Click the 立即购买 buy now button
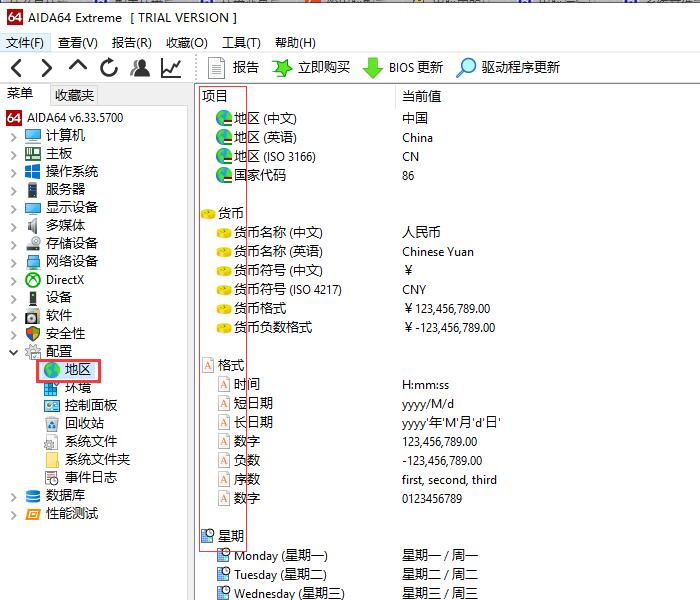Image resolution: width=700 pixels, height=600 pixels. coord(311,68)
